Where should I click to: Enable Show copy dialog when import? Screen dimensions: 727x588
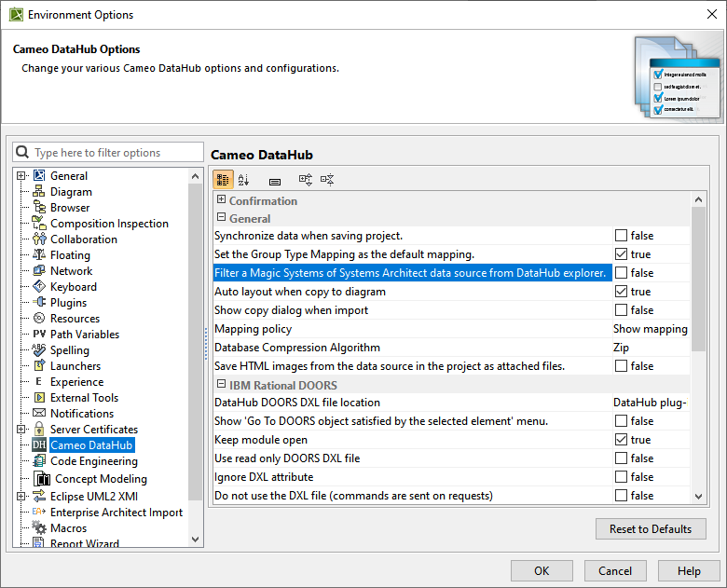[x=621, y=309]
